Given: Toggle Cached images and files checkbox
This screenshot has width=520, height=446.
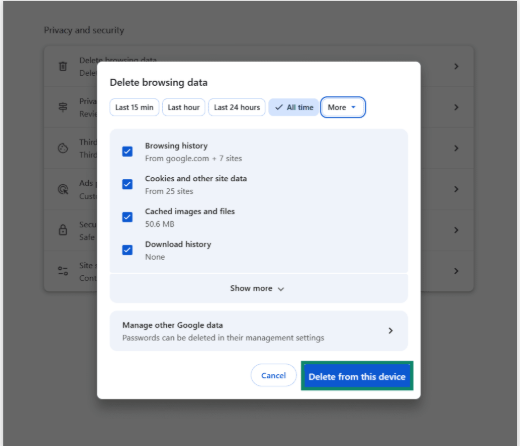Looking at the screenshot, I should click(x=127, y=217).
